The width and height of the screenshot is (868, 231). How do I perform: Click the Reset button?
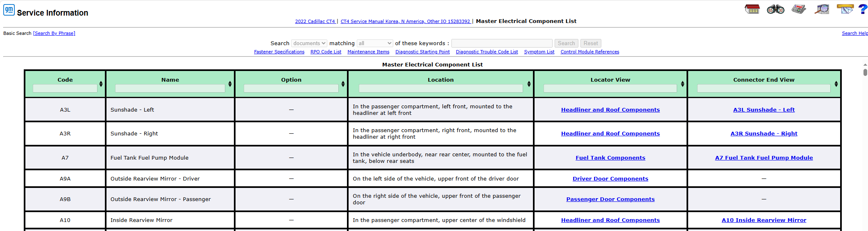tap(590, 43)
